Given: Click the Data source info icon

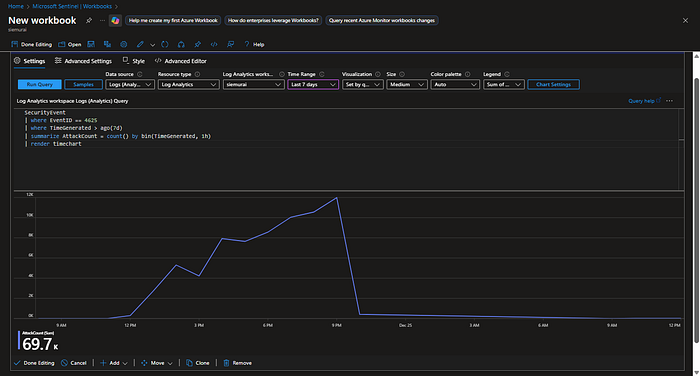Looking at the screenshot, I should [x=140, y=74].
